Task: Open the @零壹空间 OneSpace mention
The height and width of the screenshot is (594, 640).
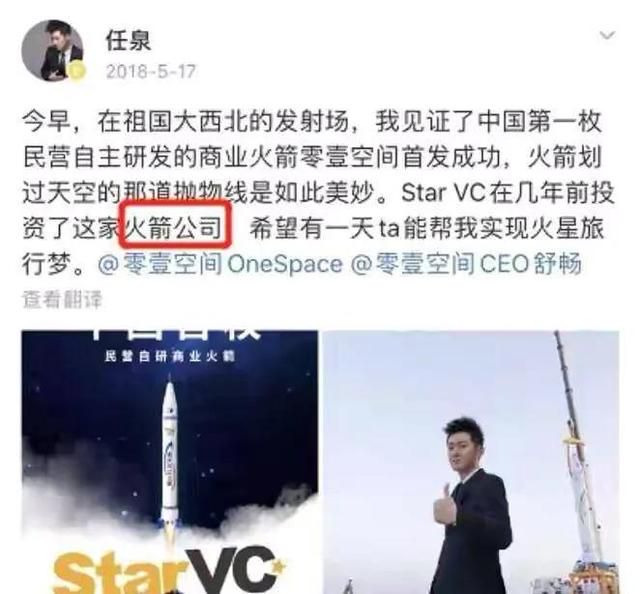Action: click(220, 264)
